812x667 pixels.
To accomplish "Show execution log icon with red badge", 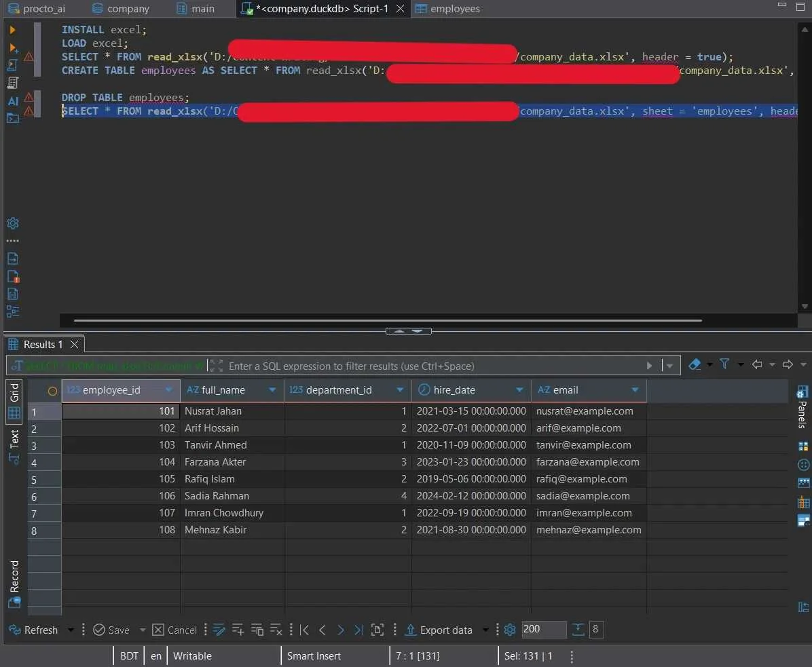I will coord(14,276).
